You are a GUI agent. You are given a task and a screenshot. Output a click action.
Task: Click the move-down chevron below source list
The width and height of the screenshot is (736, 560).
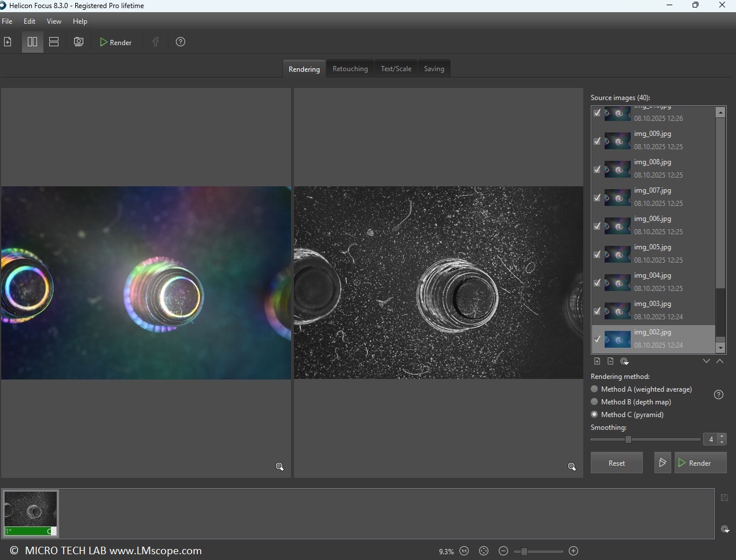[x=706, y=361]
